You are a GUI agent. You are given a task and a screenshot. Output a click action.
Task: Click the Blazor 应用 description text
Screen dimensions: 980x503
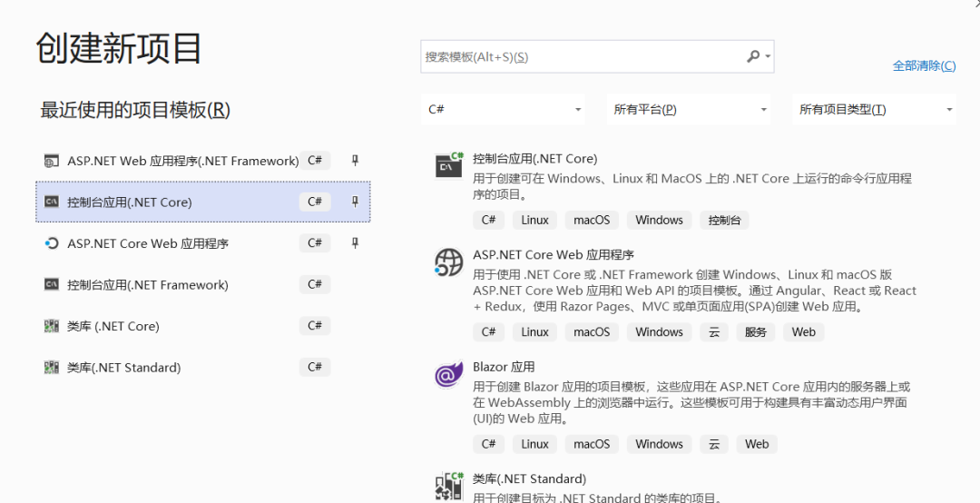[691, 402]
